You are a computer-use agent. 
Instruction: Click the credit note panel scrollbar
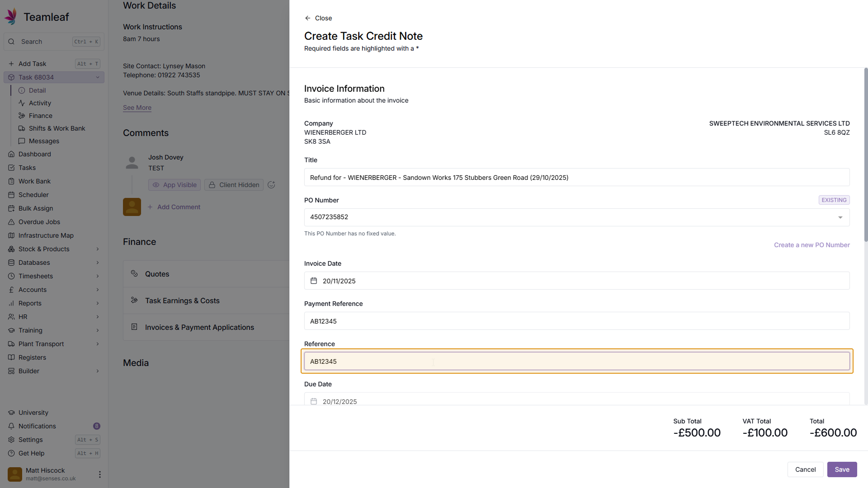pos(865,154)
